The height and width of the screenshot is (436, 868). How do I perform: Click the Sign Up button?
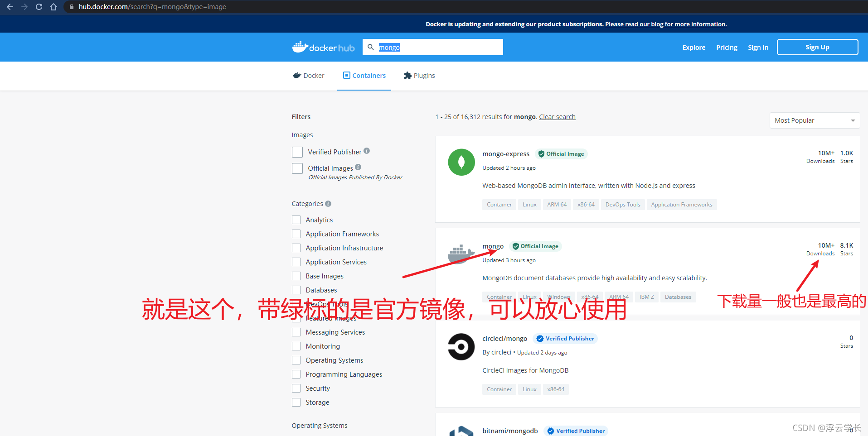tap(817, 47)
